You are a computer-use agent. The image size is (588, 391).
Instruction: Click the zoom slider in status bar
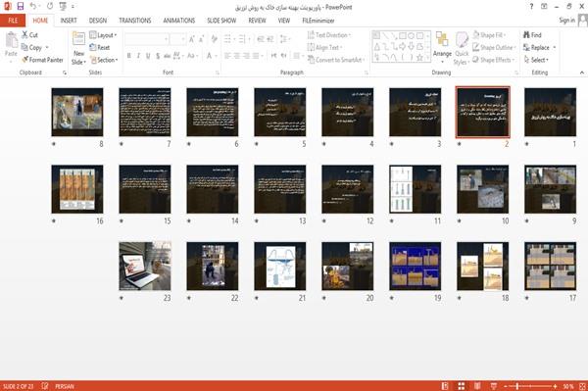[x=530, y=386]
